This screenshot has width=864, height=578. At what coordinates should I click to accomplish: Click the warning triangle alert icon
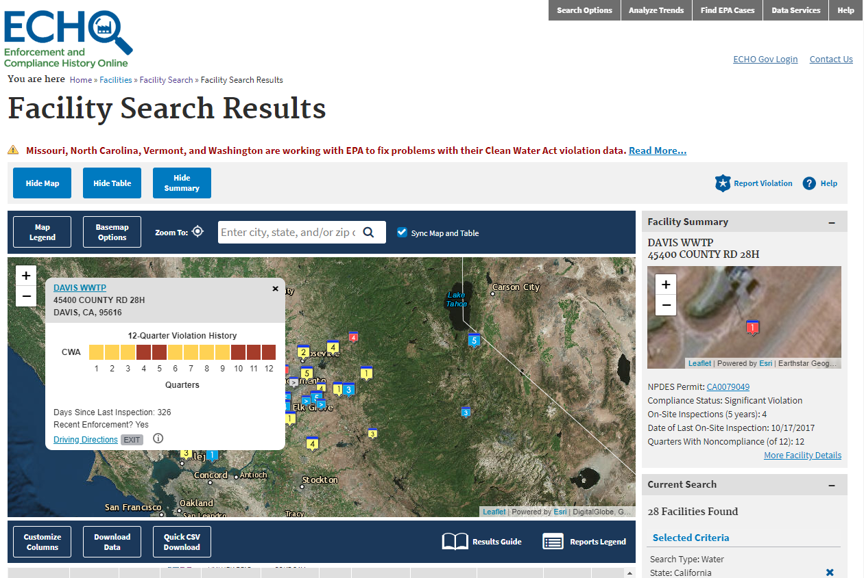(x=13, y=150)
